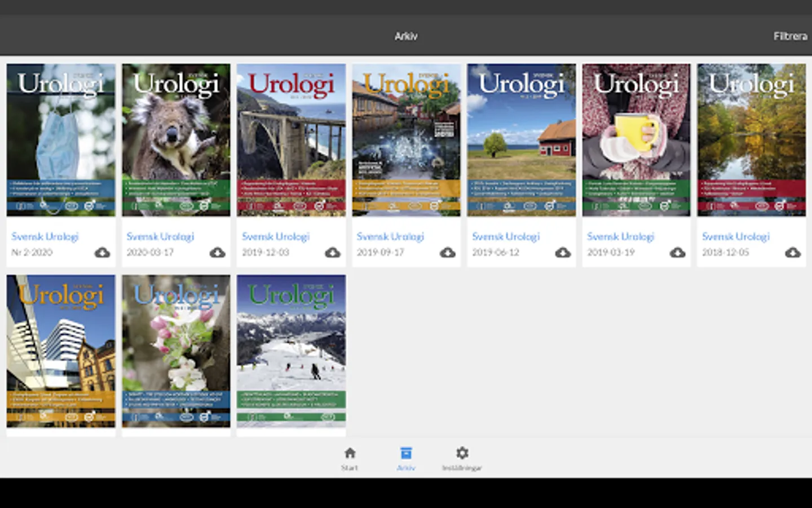Select the Arkiv tab in bottom navigation
This screenshot has height=508, width=812.
point(406,459)
